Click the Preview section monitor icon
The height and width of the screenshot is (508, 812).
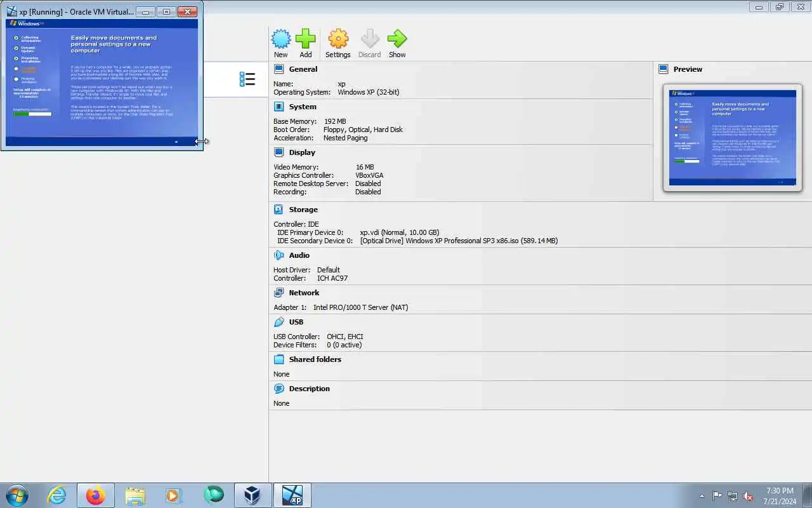(664, 69)
